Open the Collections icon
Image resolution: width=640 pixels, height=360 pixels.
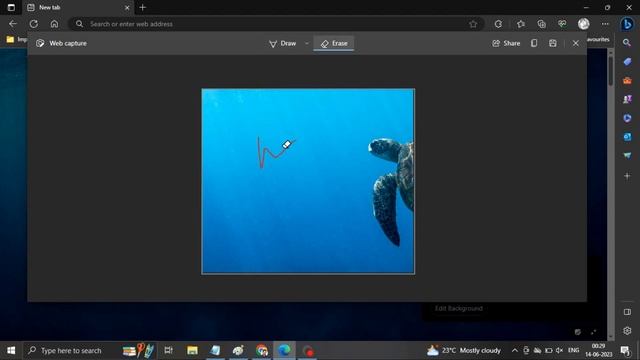point(542,24)
